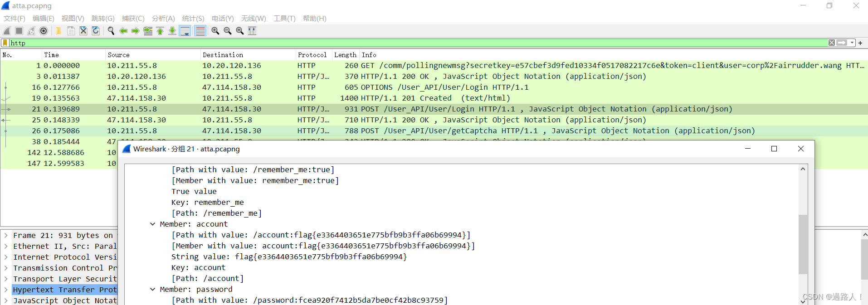Open the 工具(T) menu
868x305 pixels.
(x=284, y=19)
